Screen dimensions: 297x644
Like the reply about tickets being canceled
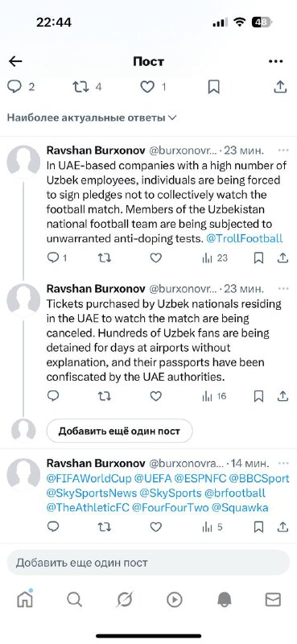(x=155, y=396)
